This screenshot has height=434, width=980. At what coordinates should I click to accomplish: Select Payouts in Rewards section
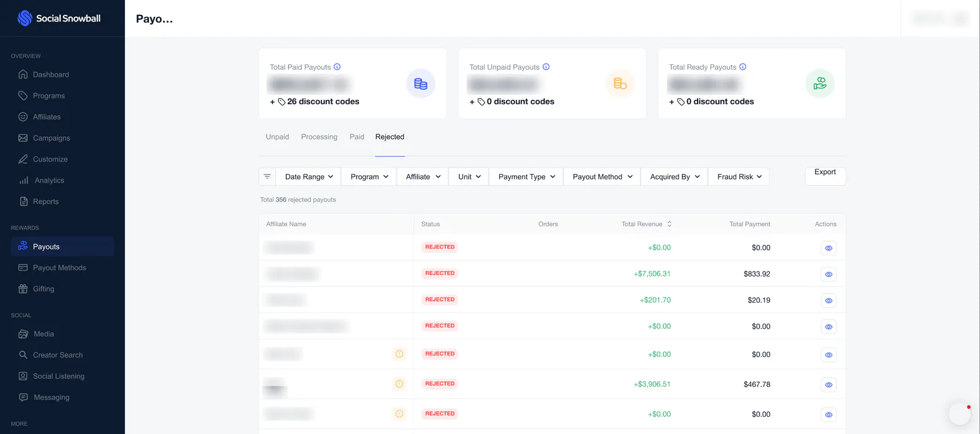[62, 246]
